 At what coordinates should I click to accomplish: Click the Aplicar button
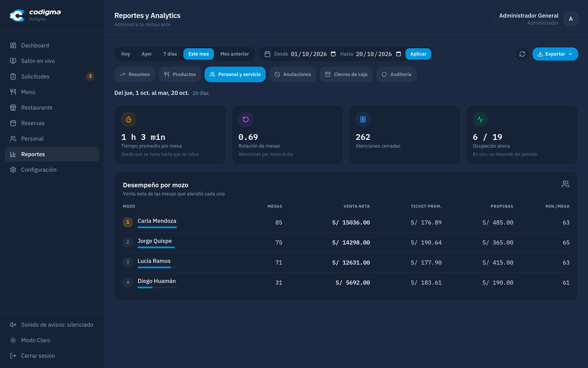(x=418, y=54)
